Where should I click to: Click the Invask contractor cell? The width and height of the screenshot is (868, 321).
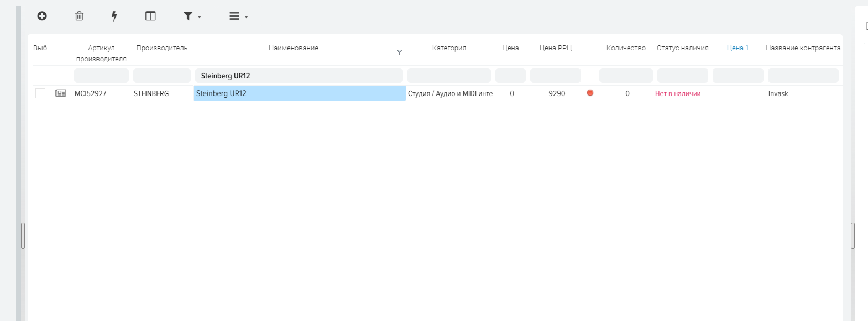778,93
